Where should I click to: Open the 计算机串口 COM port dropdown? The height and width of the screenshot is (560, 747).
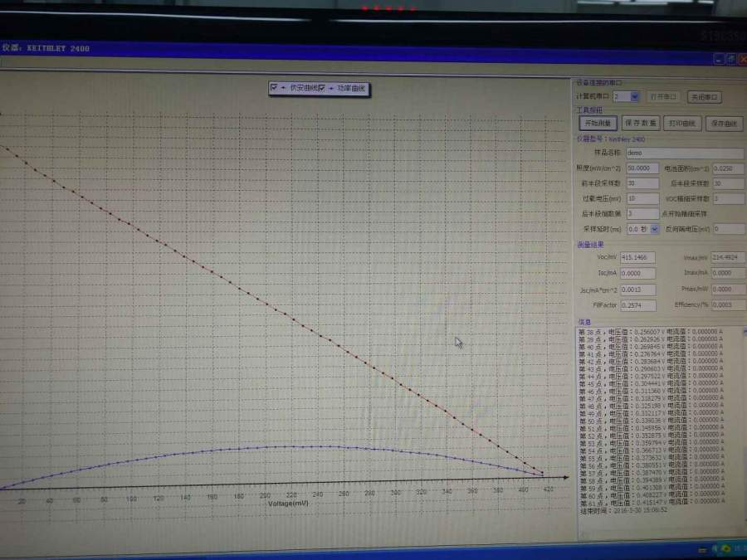click(635, 97)
